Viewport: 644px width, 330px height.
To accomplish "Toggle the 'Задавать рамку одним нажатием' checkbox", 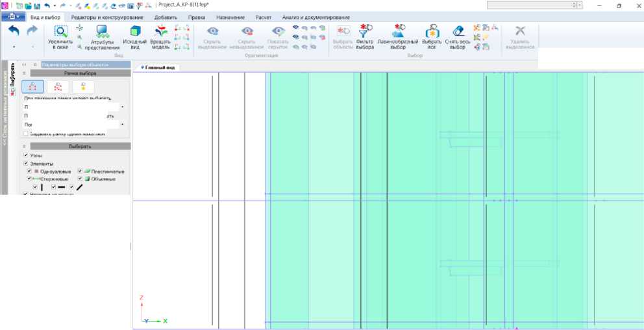I will 26,134.
